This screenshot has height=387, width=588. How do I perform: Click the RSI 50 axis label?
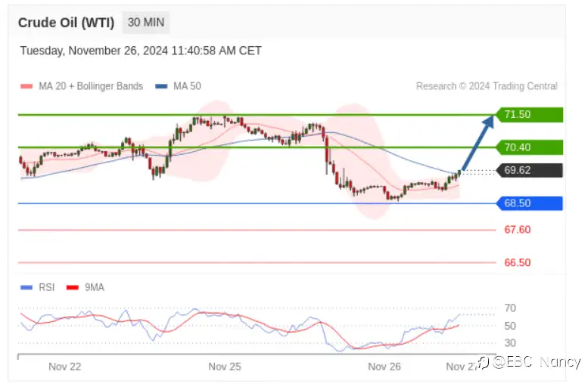coord(510,326)
